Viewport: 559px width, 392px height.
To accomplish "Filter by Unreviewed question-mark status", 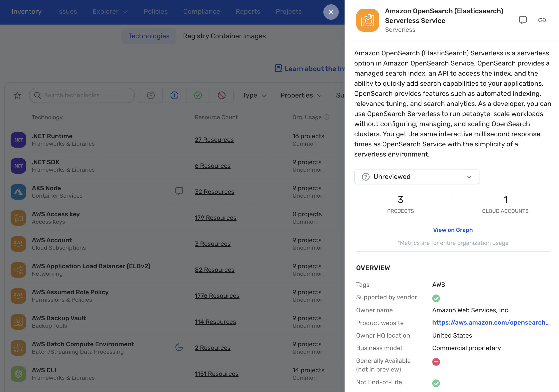I will tap(151, 95).
